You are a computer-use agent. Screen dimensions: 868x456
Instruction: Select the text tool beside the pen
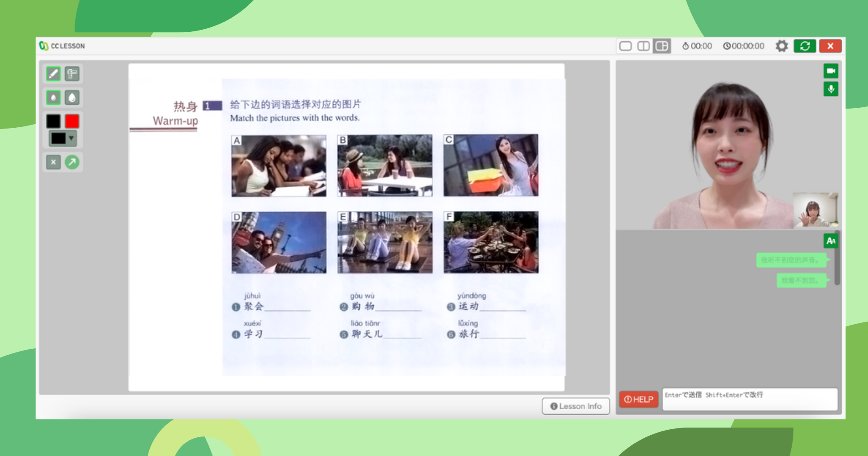click(72, 74)
